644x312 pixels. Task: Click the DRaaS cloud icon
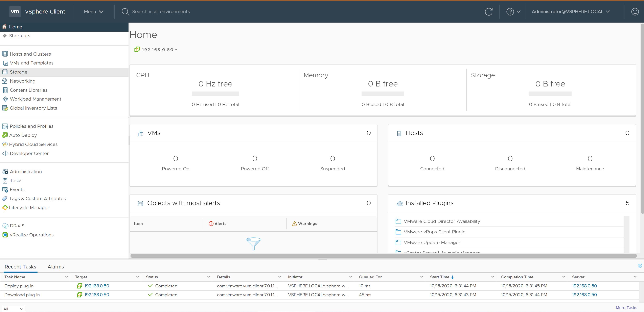click(5, 226)
